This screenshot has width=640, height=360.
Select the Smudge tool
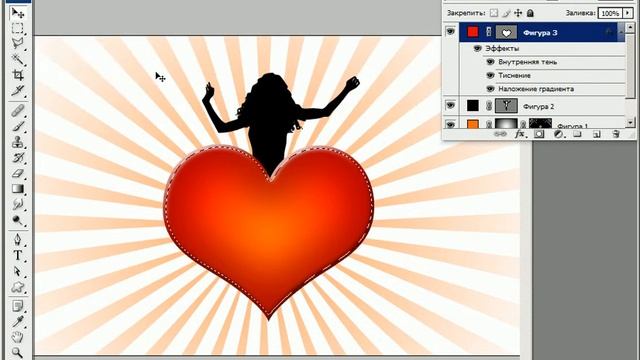tap(18, 204)
